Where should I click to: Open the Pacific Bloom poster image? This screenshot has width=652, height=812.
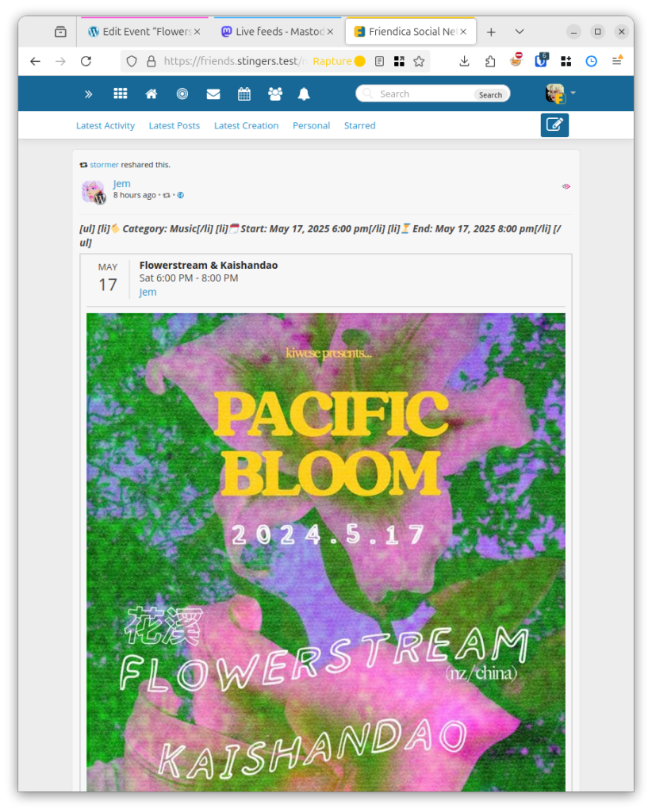point(326,552)
